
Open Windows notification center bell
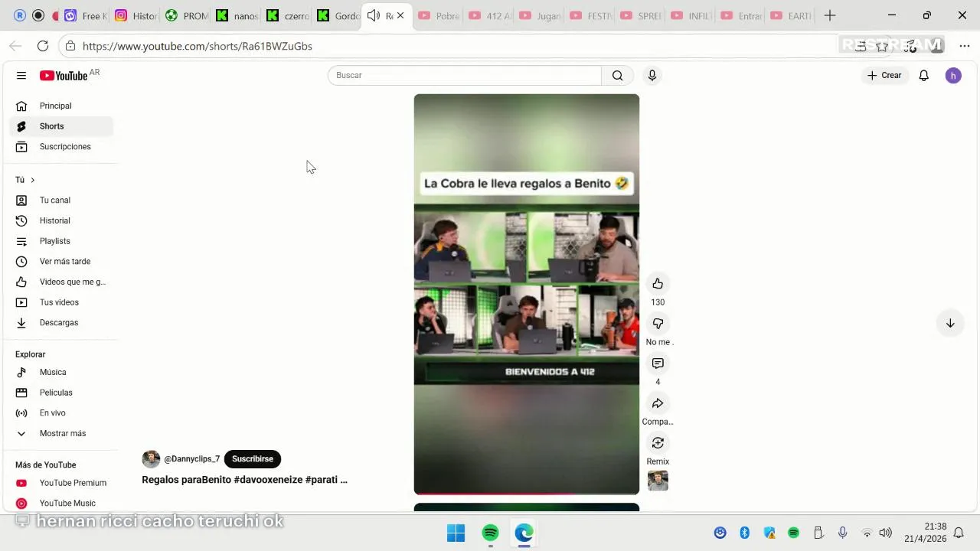tap(959, 533)
